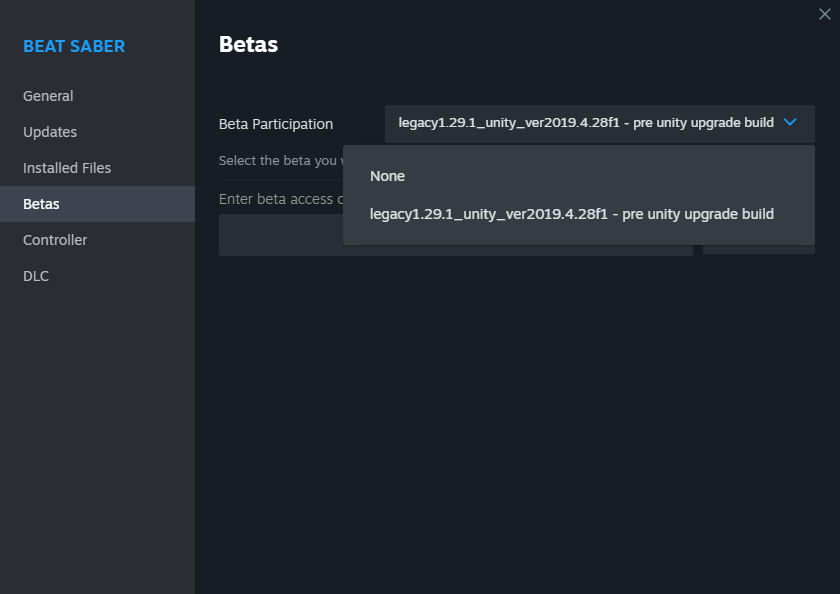Click the Beta Participation label
Viewport: 840px width, 594px height.
(276, 124)
